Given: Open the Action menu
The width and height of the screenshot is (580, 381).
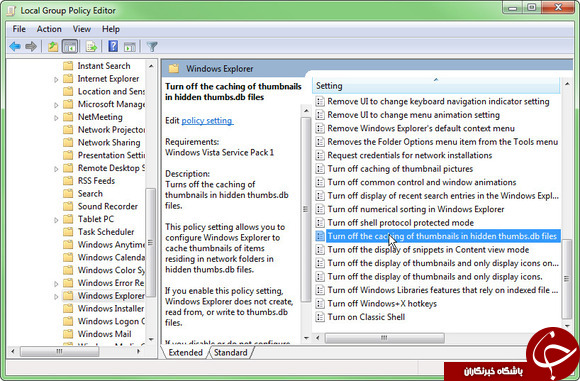Looking at the screenshot, I should [x=49, y=29].
